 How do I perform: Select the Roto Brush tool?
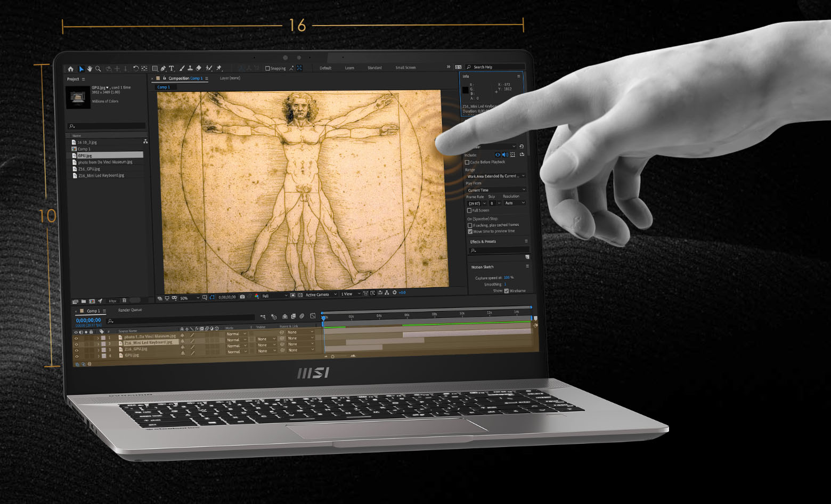tap(209, 68)
